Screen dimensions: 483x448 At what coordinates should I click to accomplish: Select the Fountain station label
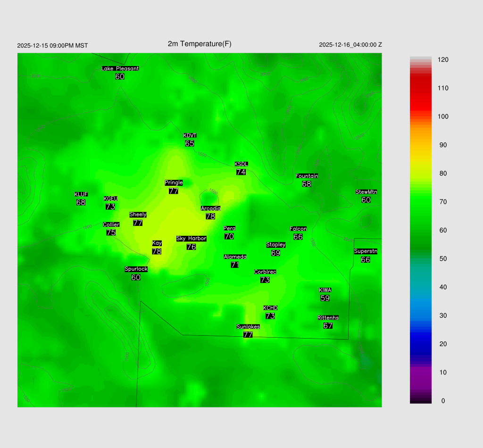tap(307, 176)
